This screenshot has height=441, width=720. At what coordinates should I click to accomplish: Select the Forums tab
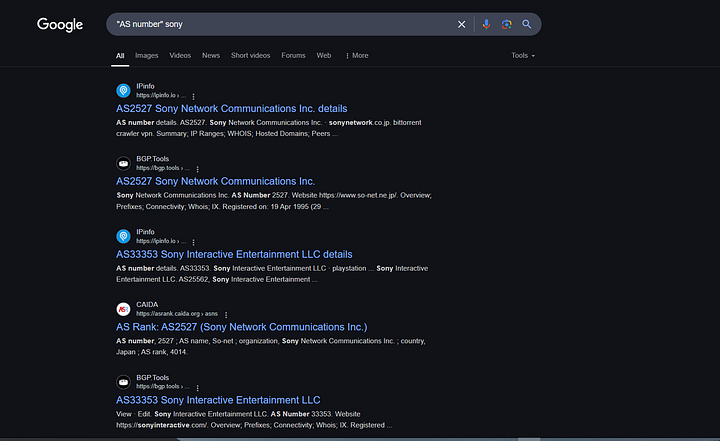coord(293,56)
